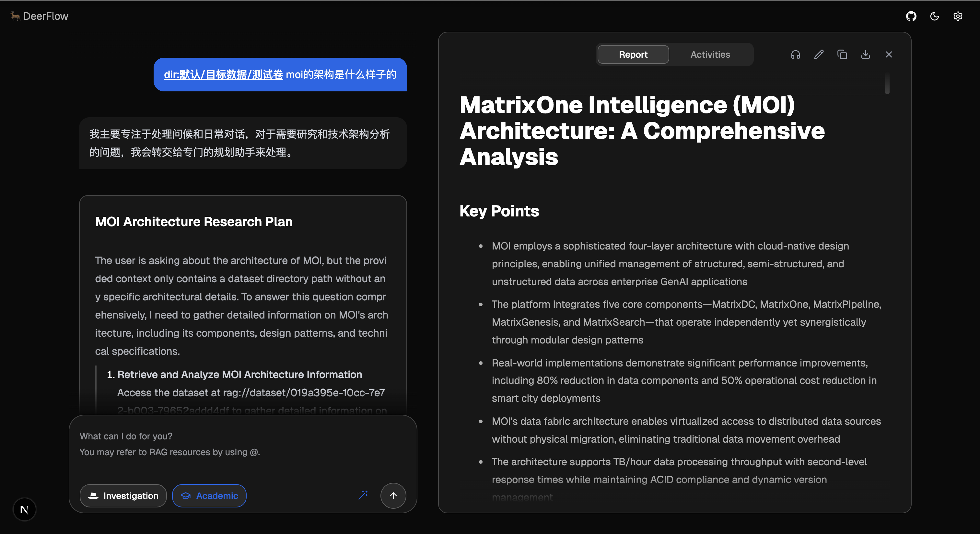Toggle dark mode moon icon
The image size is (980, 534).
pyautogui.click(x=934, y=16)
